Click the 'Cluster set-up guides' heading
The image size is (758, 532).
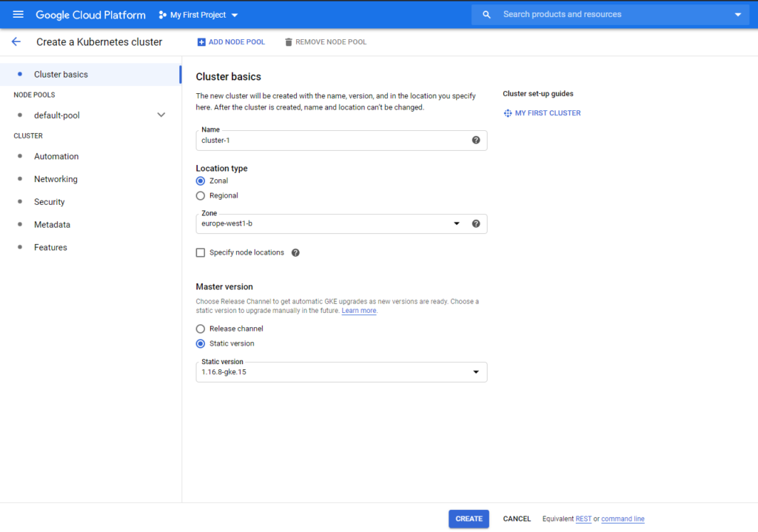(x=538, y=94)
